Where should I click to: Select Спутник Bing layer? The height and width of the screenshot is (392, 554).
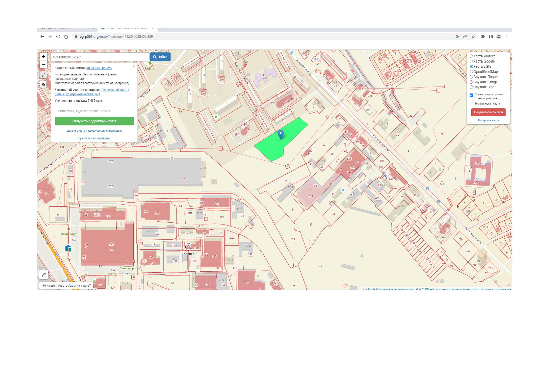[x=471, y=87]
